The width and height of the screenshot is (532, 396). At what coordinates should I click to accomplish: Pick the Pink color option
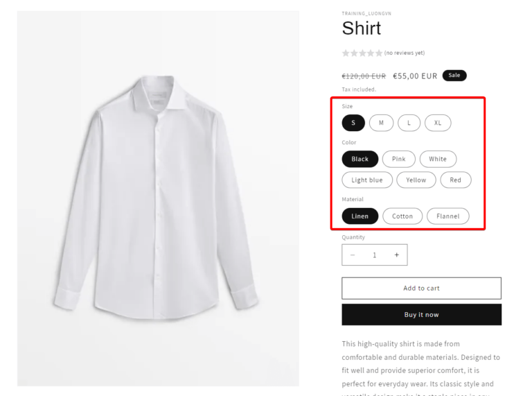click(x=399, y=159)
